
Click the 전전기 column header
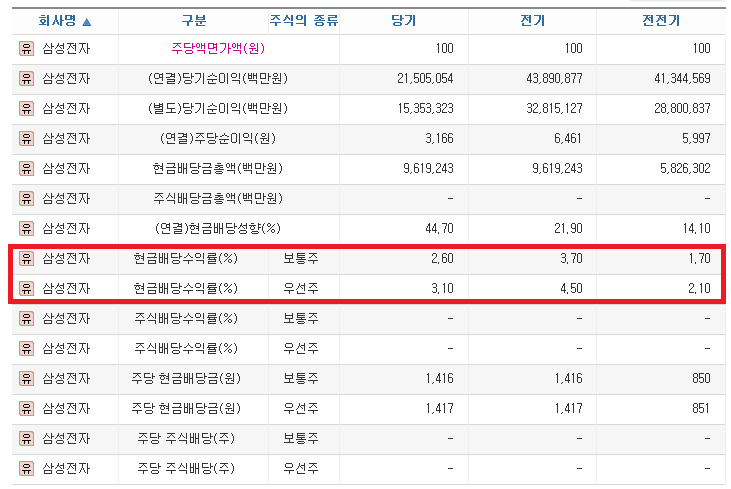[x=661, y=21]
